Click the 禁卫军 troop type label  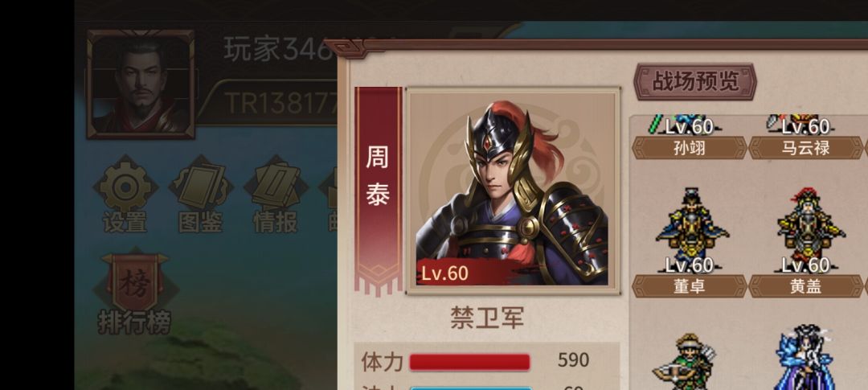tap(487, 318)
